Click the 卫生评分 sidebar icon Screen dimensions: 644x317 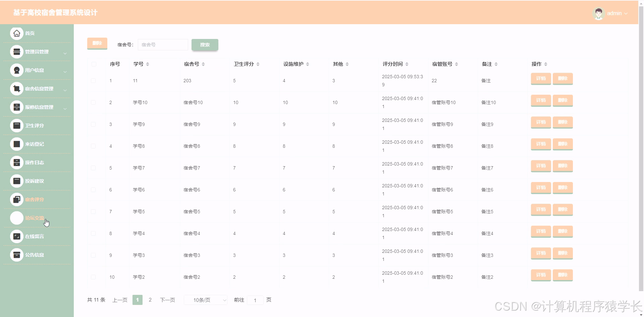coord(16,125)
